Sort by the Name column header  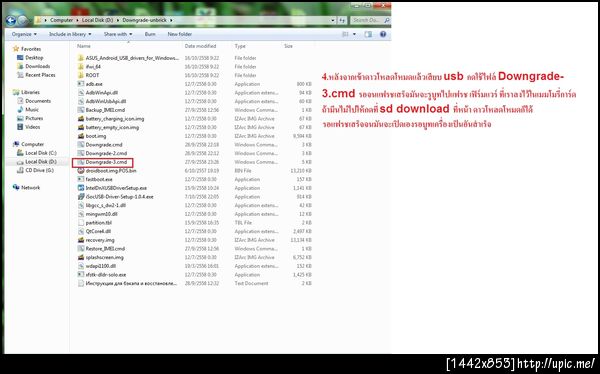point(84,46)
